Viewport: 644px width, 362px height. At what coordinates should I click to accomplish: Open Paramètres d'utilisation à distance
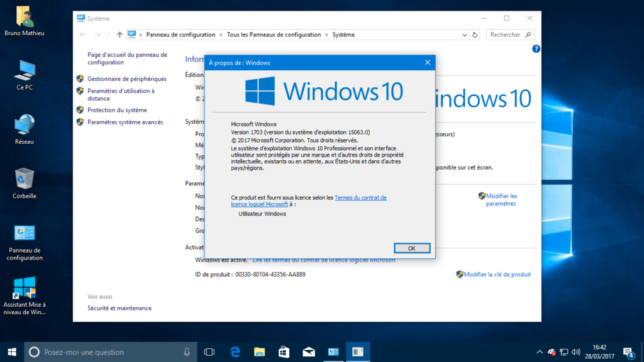click(x=121, y=95)
